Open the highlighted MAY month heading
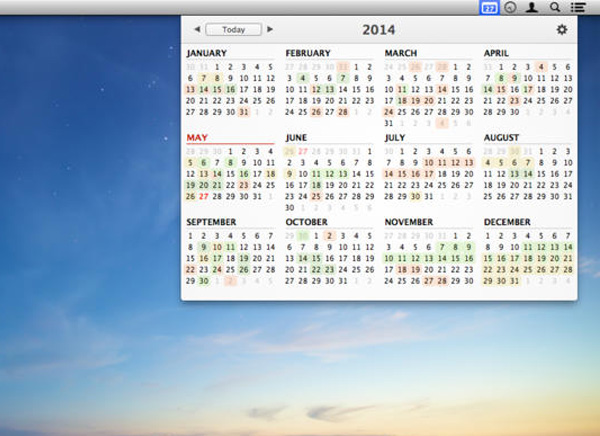Viewport: 600px width, 436px height. pyautogui.click(x=197, y=137)
